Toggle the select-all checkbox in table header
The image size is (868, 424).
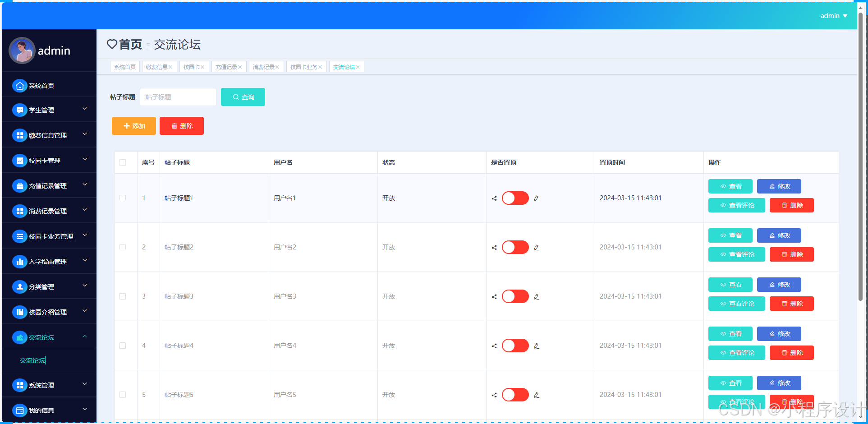[123, 162]
